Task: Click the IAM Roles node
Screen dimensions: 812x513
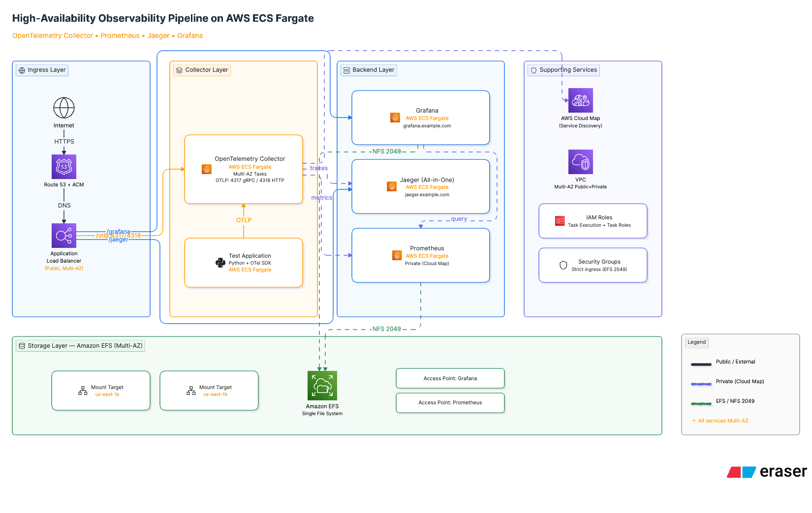Action: tap(593, 221)
